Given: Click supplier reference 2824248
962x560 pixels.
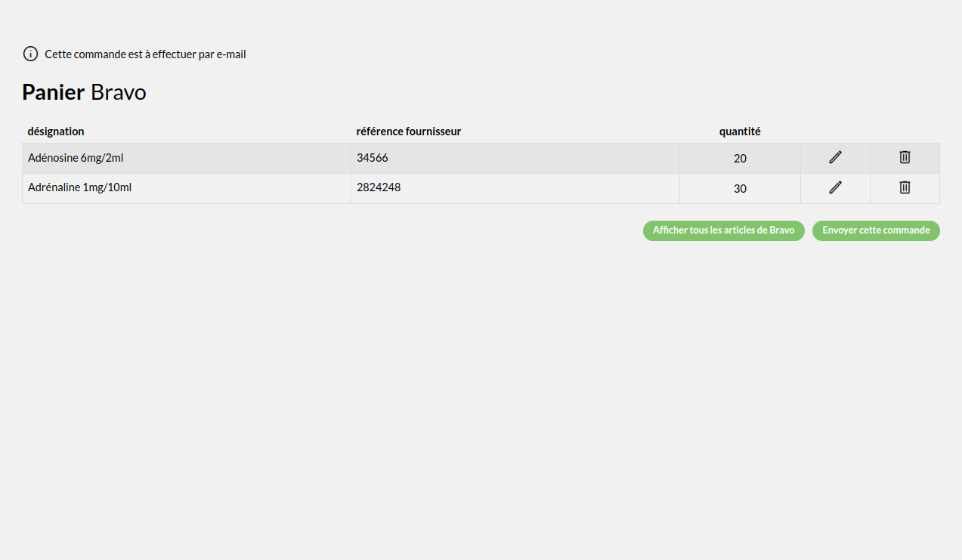Looking at the screenshot, I should coord(379,187).
